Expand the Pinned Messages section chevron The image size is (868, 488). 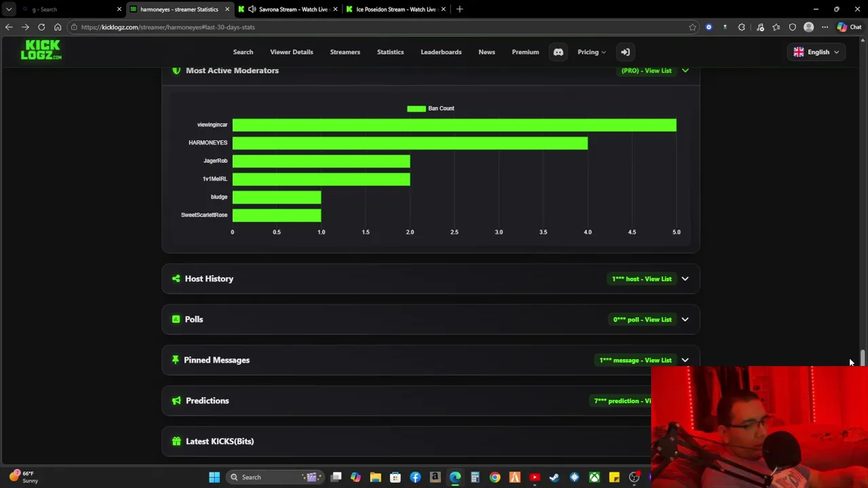[x=685, y=360]
